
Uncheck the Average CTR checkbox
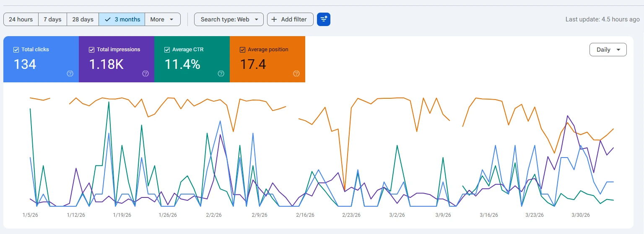point(167,50)
